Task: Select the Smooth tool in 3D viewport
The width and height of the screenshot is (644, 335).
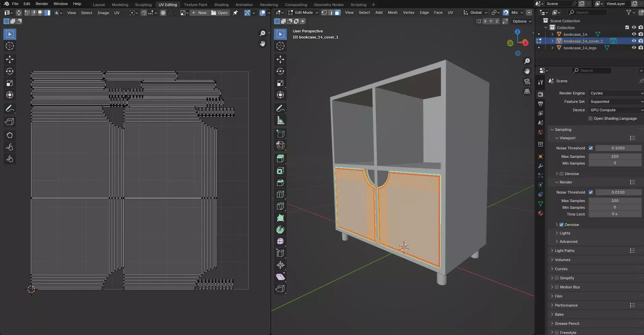Action: click(280, 242)
